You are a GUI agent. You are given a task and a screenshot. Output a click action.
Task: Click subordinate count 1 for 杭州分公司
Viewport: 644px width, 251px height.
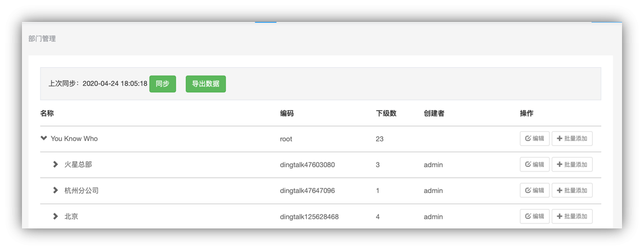pyautogui.click(x=378, y=191)
